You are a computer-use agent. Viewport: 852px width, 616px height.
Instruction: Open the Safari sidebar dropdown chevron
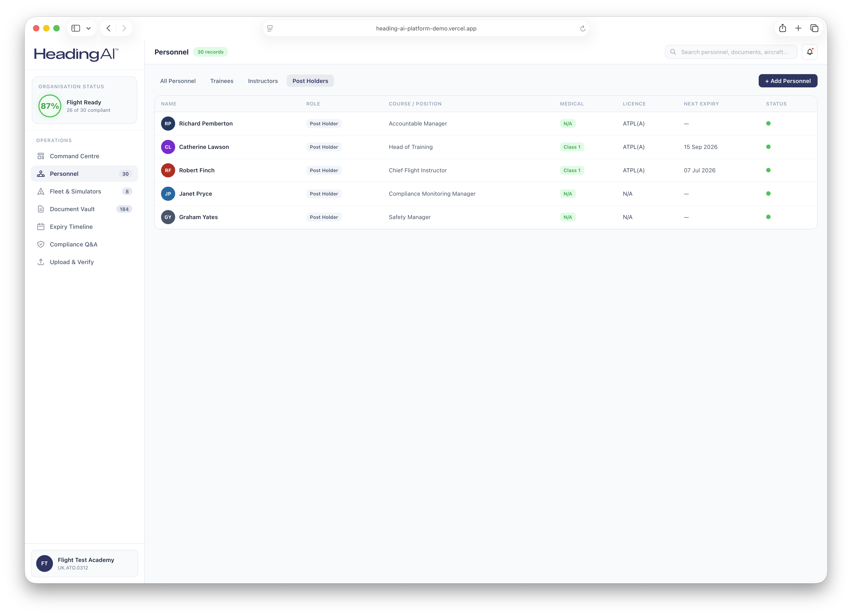tap(89, 28)
